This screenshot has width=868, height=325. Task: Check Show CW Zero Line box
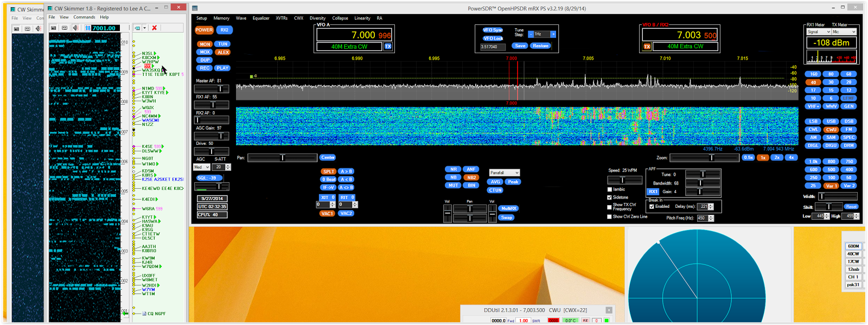click(610, 216)
